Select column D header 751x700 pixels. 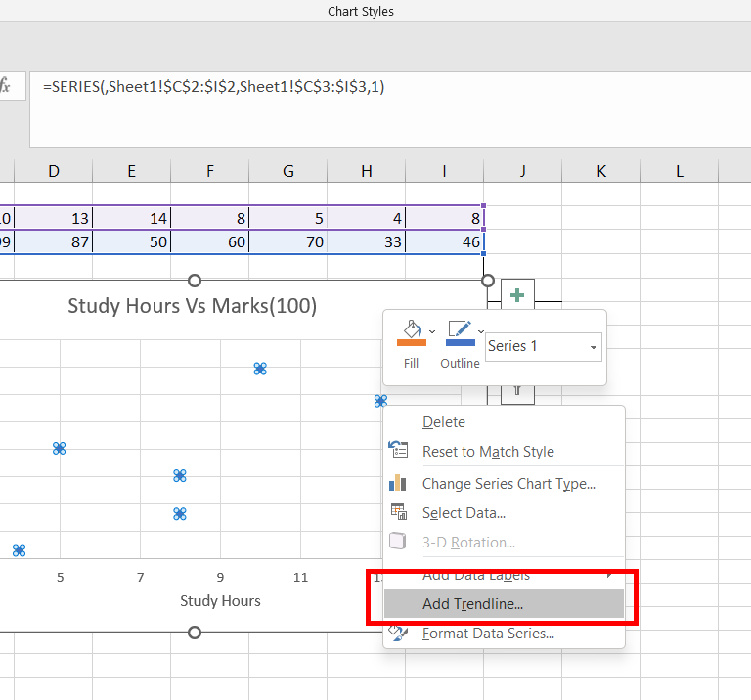(54, 171)
